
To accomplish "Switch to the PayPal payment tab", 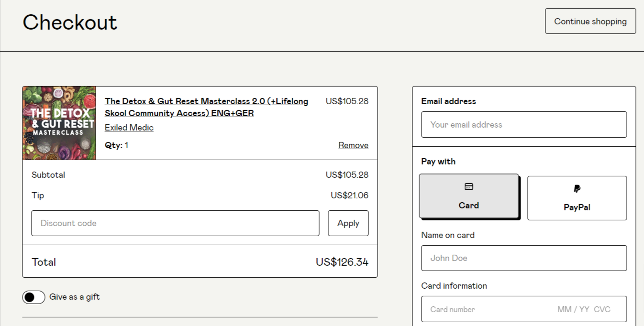I will [x=577, y=197].
